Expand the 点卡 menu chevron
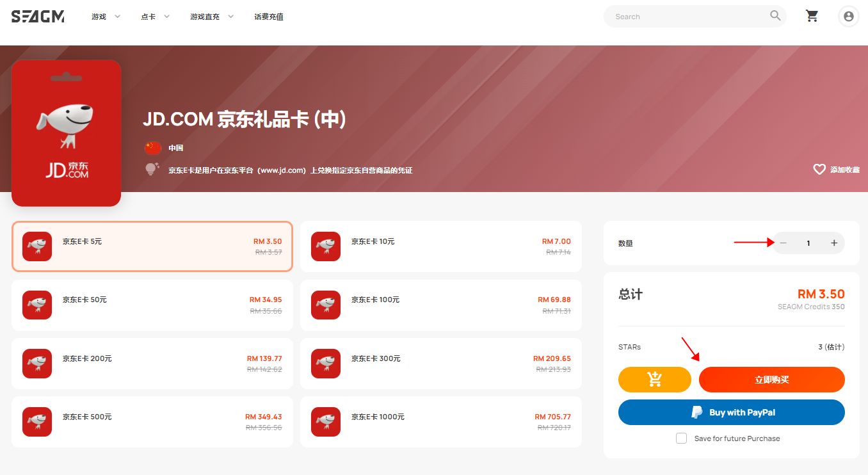Image resolution: width=868 pixels, height=475 pixels. coord(166,17)
